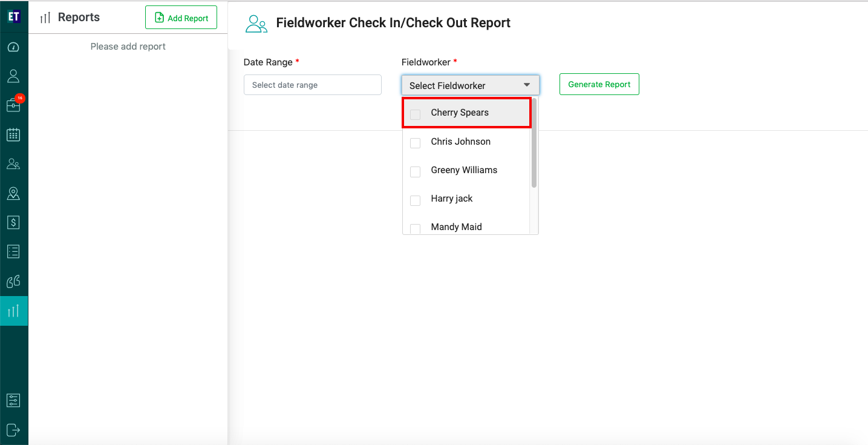The height and width of the screenshot is (445, 868).
Task: Open the two-people fieldworkers icon in sidebar
Action: tap(13, 163)
